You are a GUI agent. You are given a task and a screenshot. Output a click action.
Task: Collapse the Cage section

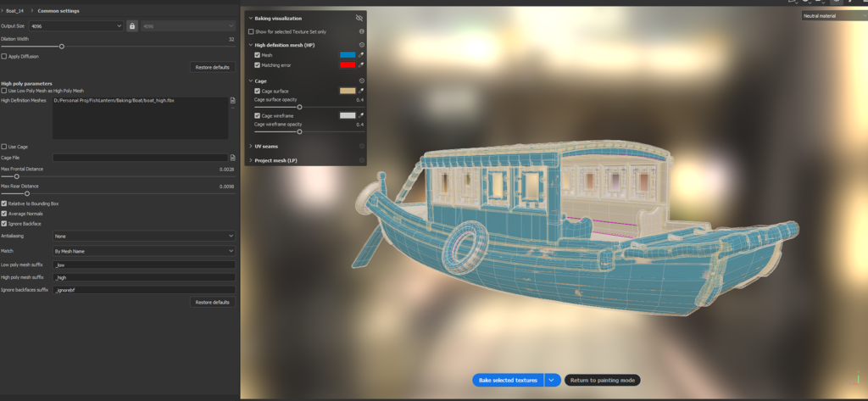coord(250,81)
